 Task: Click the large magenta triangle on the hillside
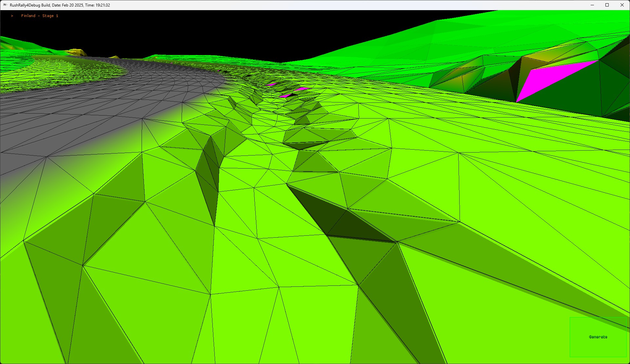548,78
